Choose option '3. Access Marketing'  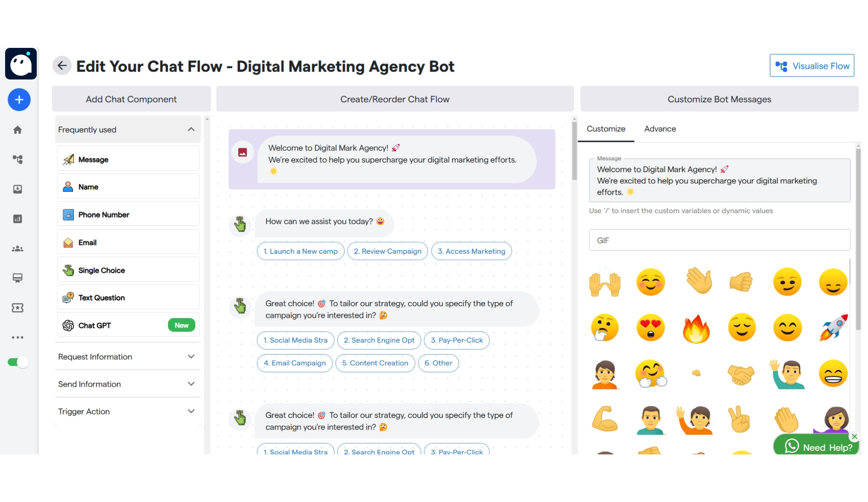click(471, 251)
